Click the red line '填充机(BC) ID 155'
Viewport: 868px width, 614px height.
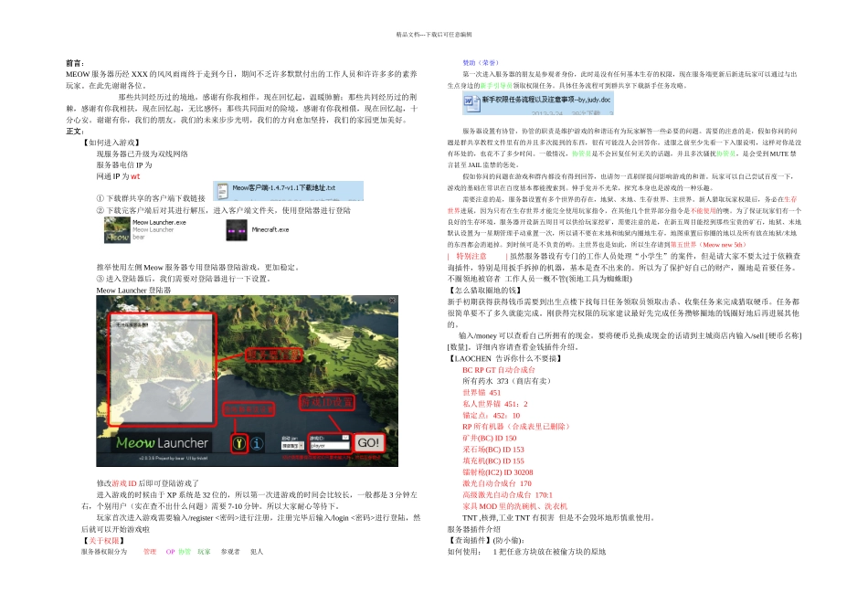493,460
